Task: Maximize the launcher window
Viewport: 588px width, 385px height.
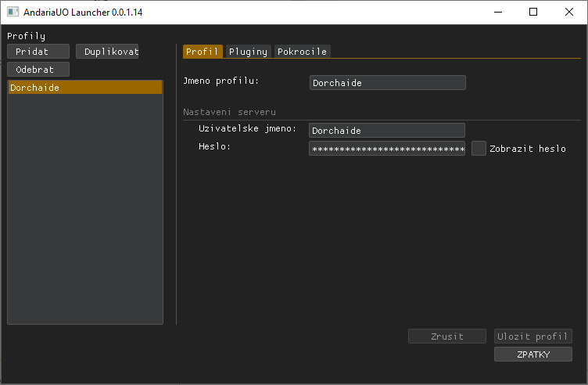Action: pyautogui.click(x=533, y=13)
